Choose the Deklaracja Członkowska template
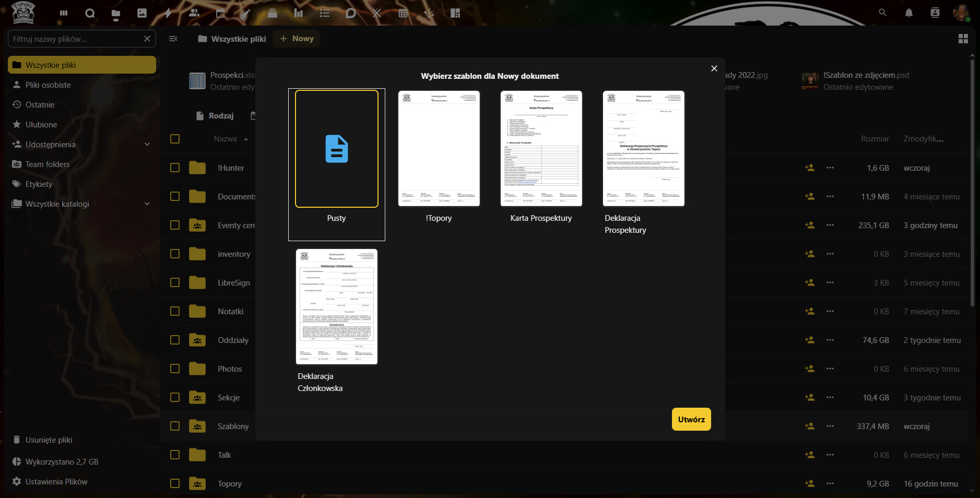The height and width of the screenshot is (498, 980). (x=337, y=307)
